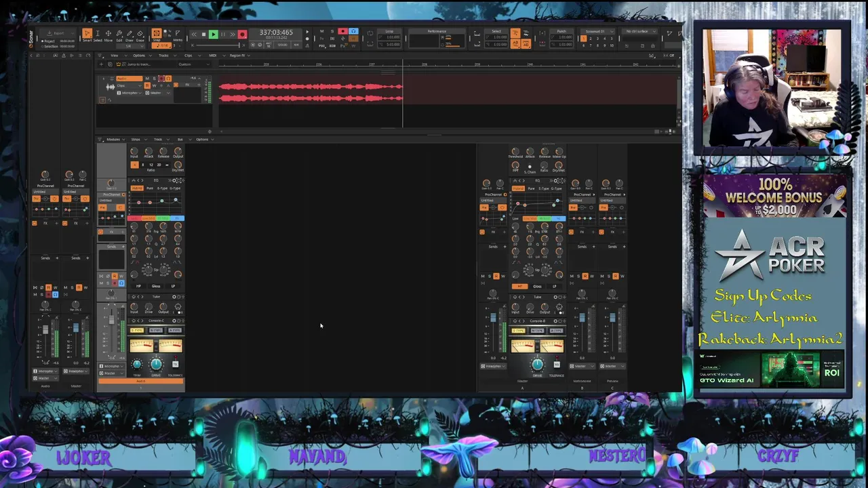Select the Project radio option
Viewport: 868px width, 488px height.
[47, 41]
